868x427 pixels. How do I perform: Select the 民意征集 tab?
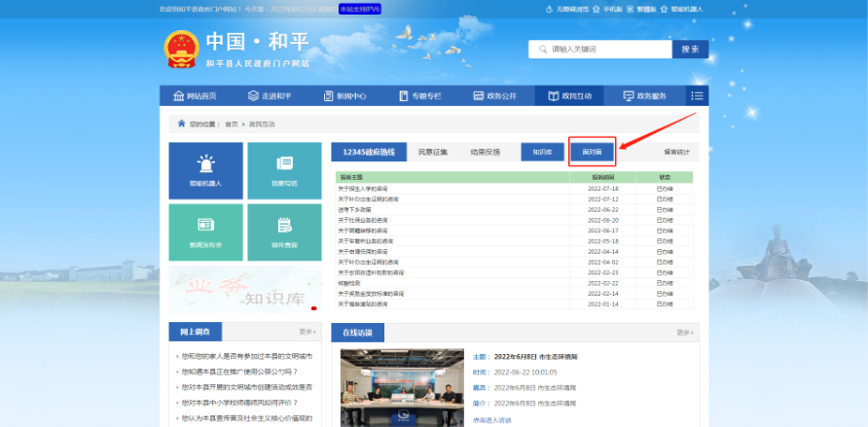(433, 152)
